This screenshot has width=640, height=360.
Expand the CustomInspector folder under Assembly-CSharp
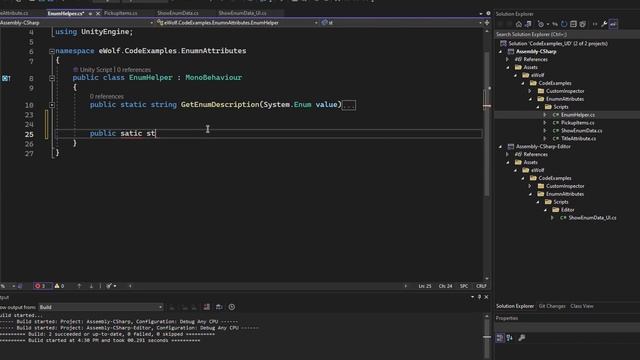click(530, 91)
